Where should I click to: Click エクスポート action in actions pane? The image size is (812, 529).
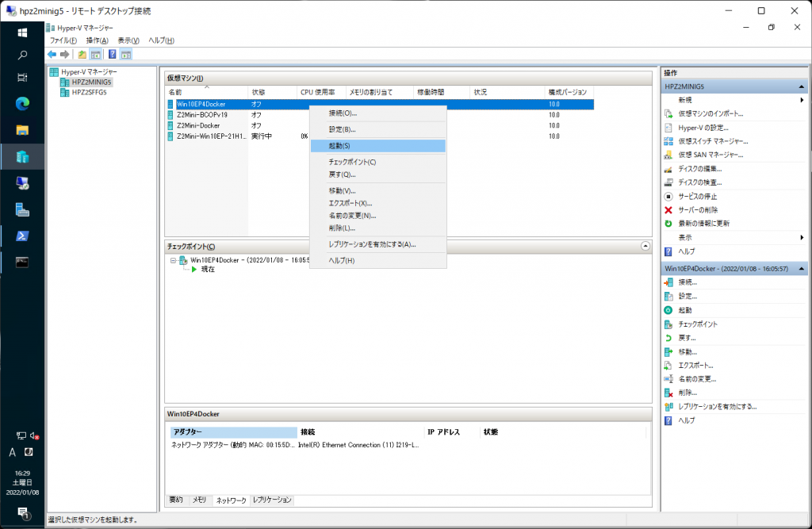[x=695, y=366]
